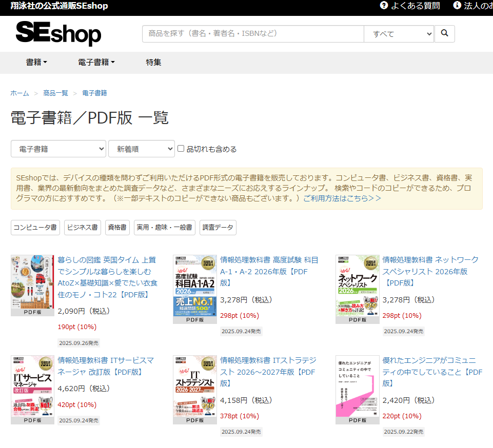This screenshot has width=493, height=448.
Task: Filter by 実用・趣味・一般書 category button
Action: click(x=165, y=228)
